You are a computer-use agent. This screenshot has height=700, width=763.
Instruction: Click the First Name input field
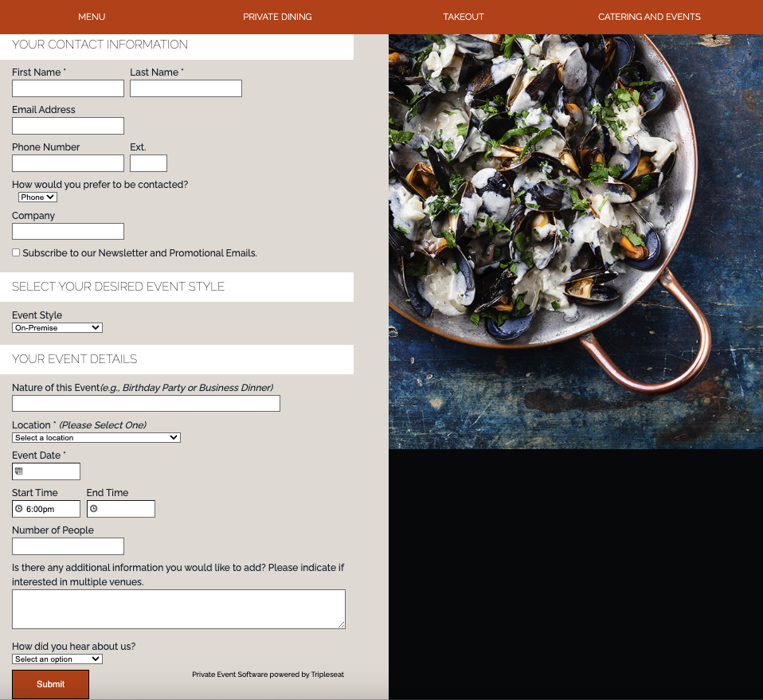[68, 88]
